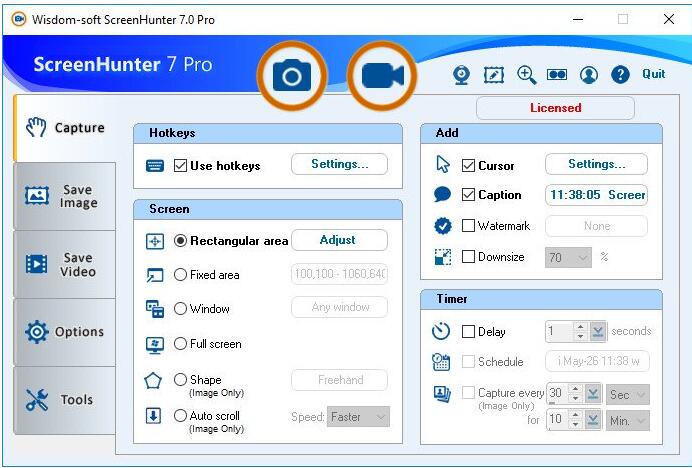Open the Capture every 30 value dropdown arrow

point(593,394)
